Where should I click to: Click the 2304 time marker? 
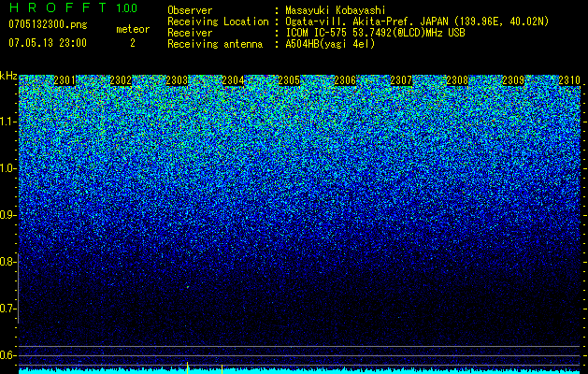click(233, 80)
